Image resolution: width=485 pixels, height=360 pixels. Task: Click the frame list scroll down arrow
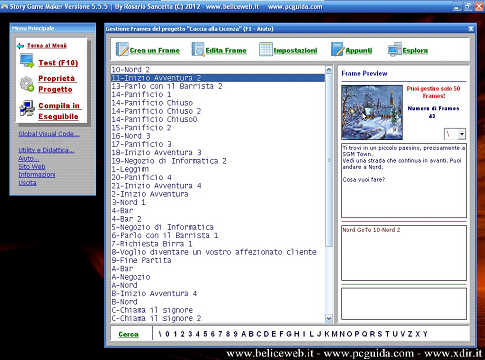coord(329,318)
